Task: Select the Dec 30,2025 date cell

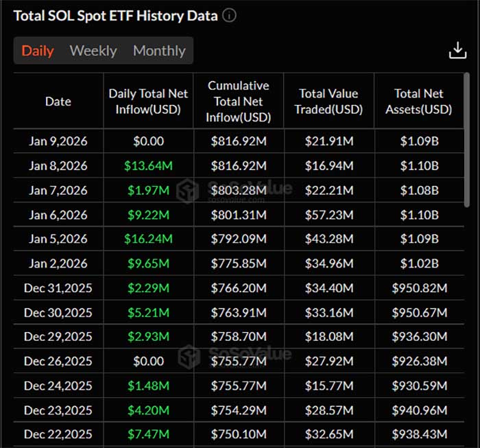Action: pos(58,313)
